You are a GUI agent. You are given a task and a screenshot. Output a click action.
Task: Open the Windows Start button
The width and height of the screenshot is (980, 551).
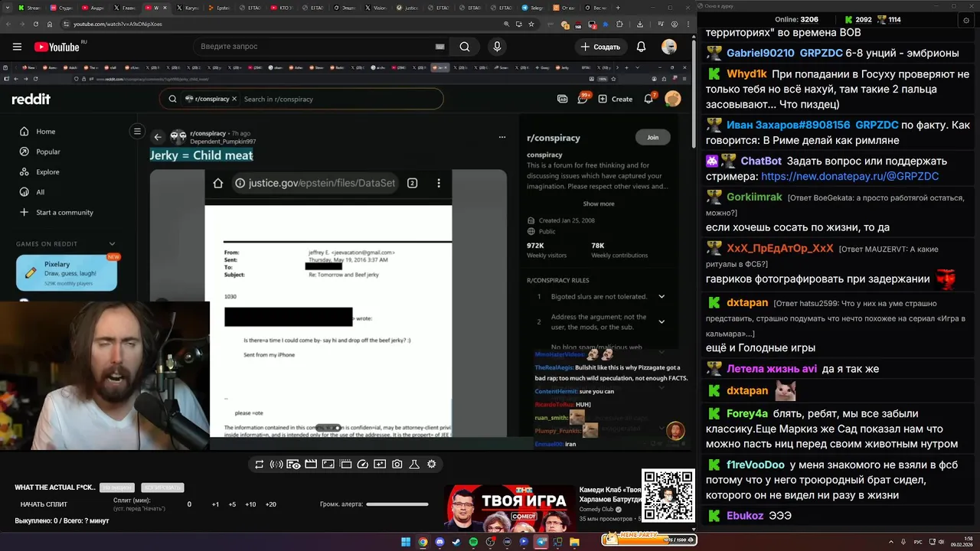pyautogui.click(x=406, y=542)
